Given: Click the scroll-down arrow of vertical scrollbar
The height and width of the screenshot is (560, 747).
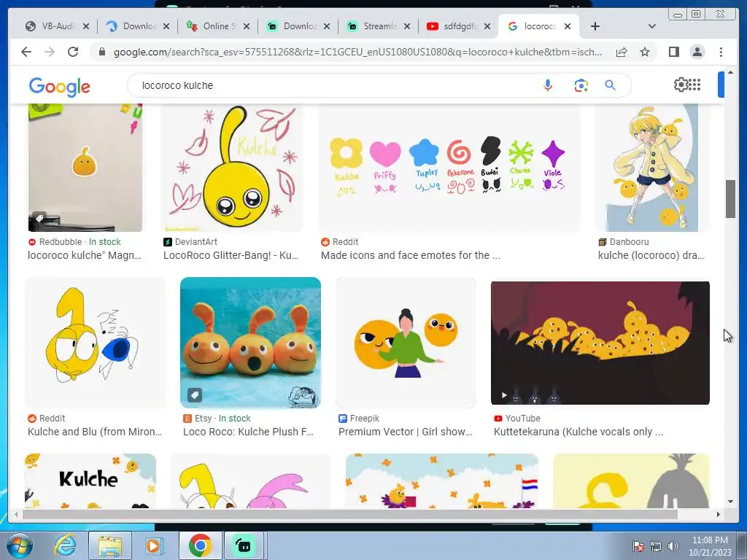Looking at the screenshot, I should pyautogui.click(x=730, y=502).
